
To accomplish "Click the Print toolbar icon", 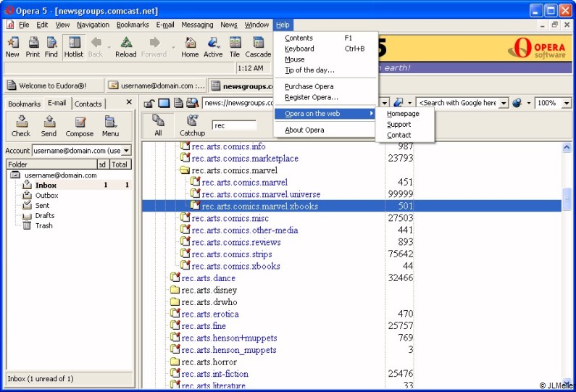I will point(33,47).
